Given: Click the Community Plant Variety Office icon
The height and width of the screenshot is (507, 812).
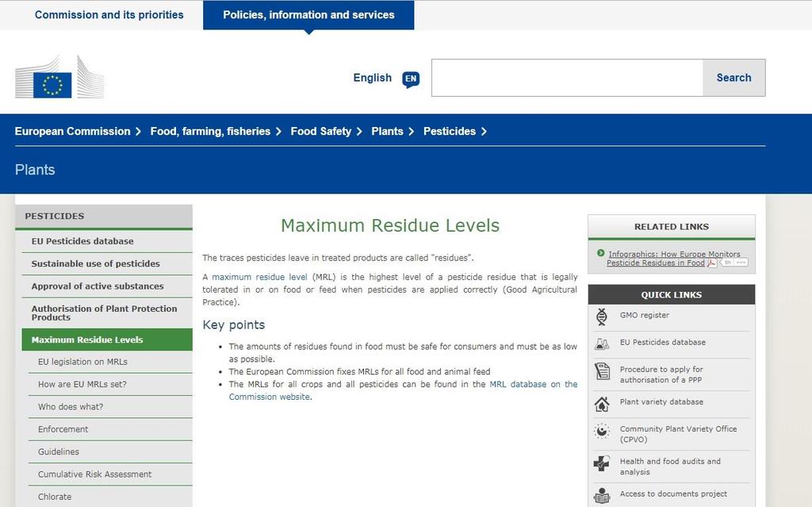Looking at the screenshot, I should [602, 431].
